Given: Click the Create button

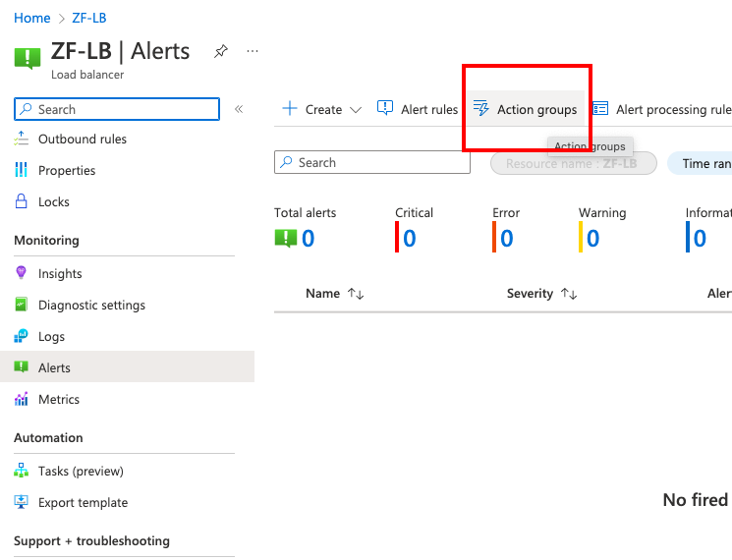Looking at the screenshot, I should 321,109.
